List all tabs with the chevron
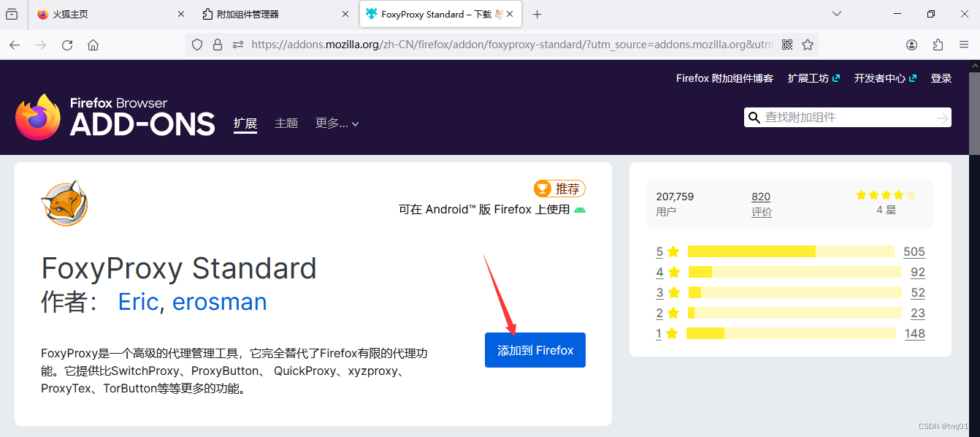 [x=837, y=14]
